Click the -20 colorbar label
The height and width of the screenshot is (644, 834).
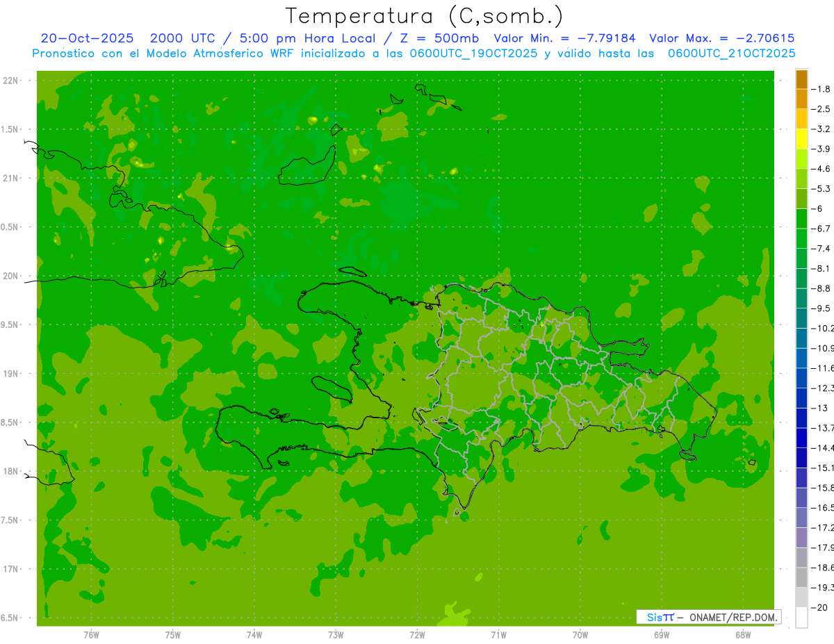(819, 608)
